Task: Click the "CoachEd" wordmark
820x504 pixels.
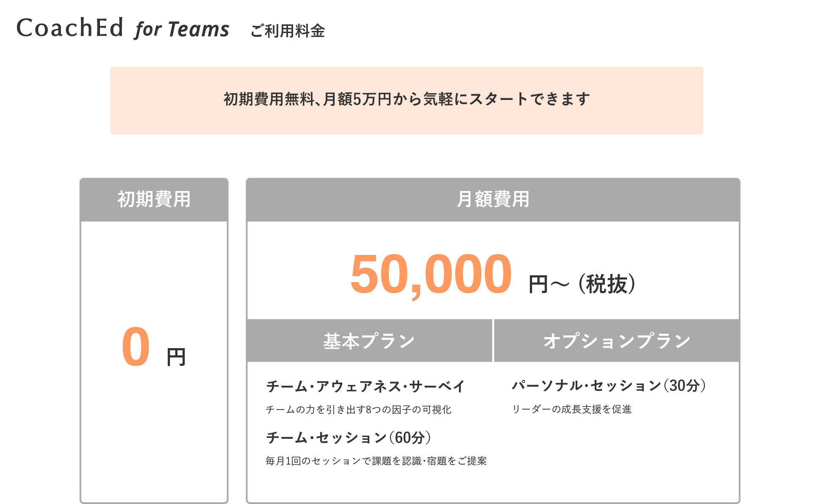Action: 70,28
